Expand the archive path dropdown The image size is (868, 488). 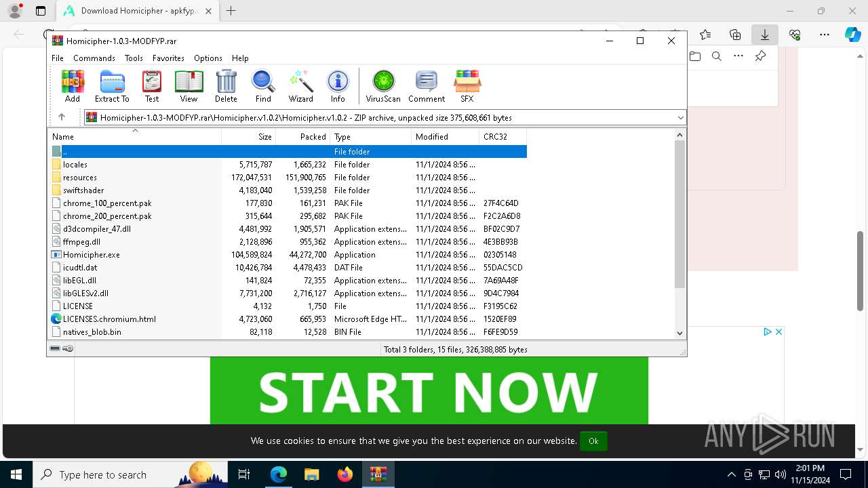pos(680,118)
